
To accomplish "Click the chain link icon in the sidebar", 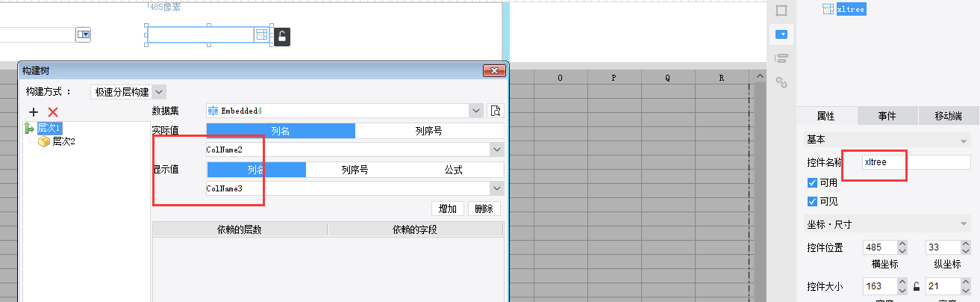I will pos(781,82).
